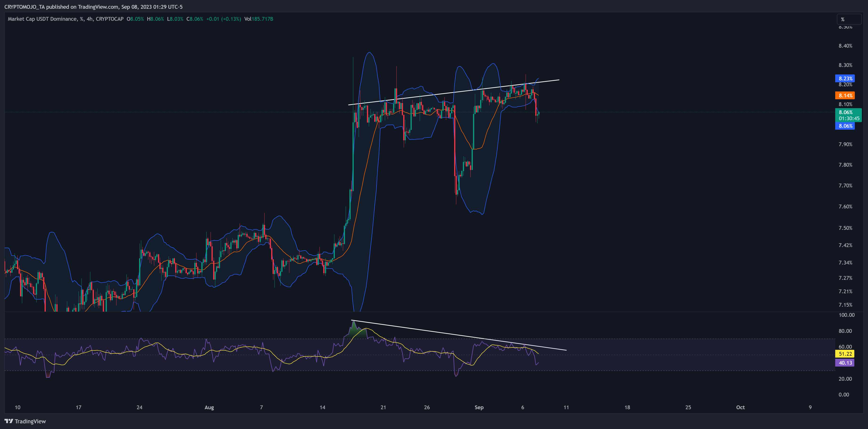
Task: Click the 7.60% price axis label
Action: pyautogui.click(x=845, y=206)
